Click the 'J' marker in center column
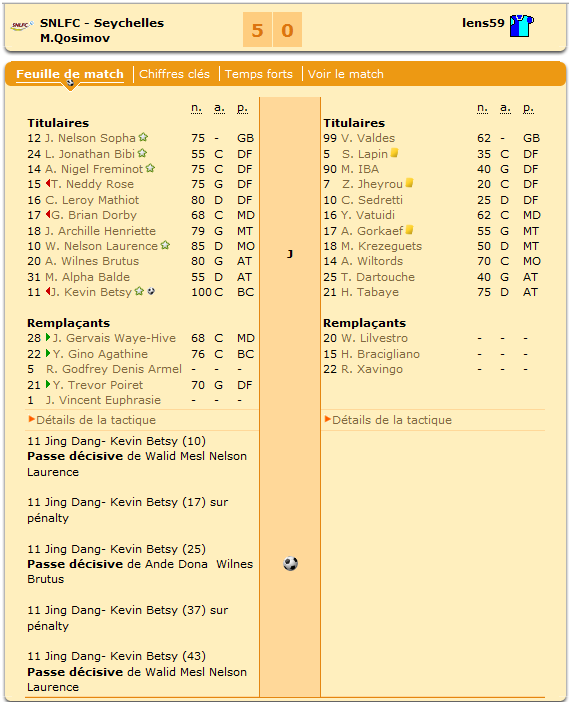Screen dimensions: 571x702 (x=290, y=254)
